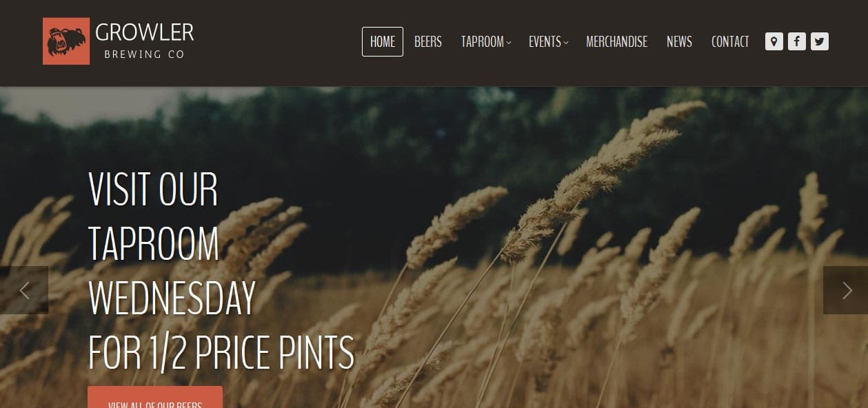This screenshot has width=868, height=408.
Task: Expand the Events submenu chevron
Action: [x=566, y=43]
